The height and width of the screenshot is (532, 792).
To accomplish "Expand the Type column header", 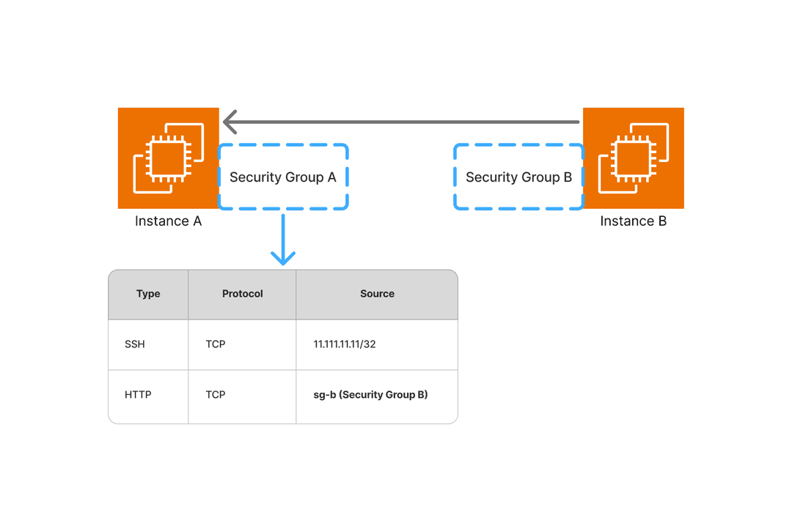I will coord(147,294).
